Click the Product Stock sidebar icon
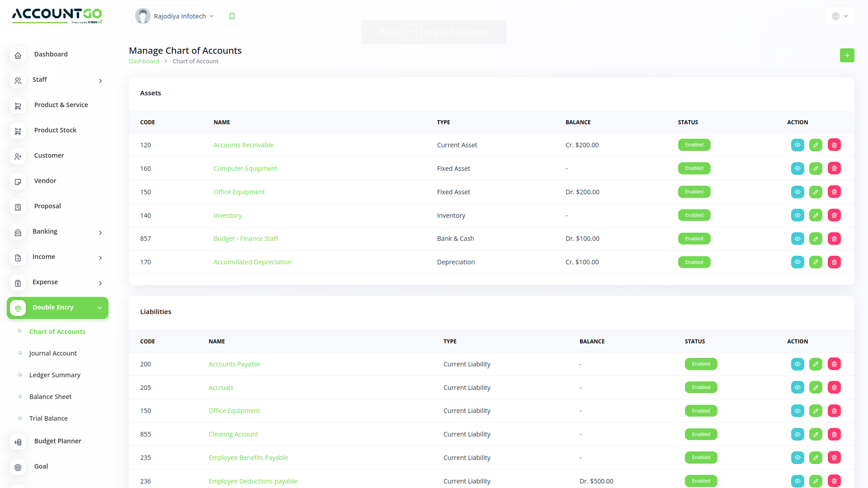Image resolution: width=868 pixels, height=488 pixels. (x=18, y=131)
